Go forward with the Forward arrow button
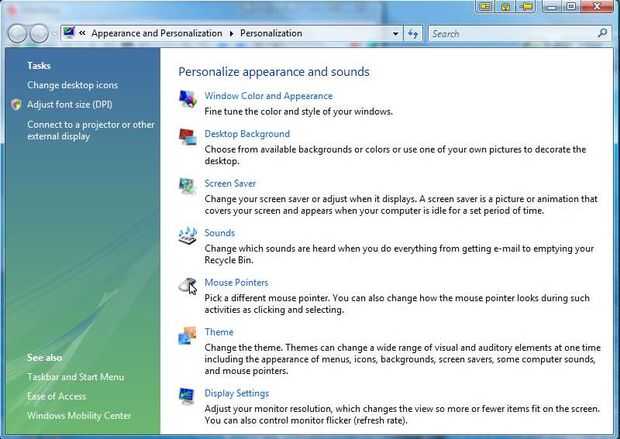Viewport: 620px width, 439px height. point(39,34)
